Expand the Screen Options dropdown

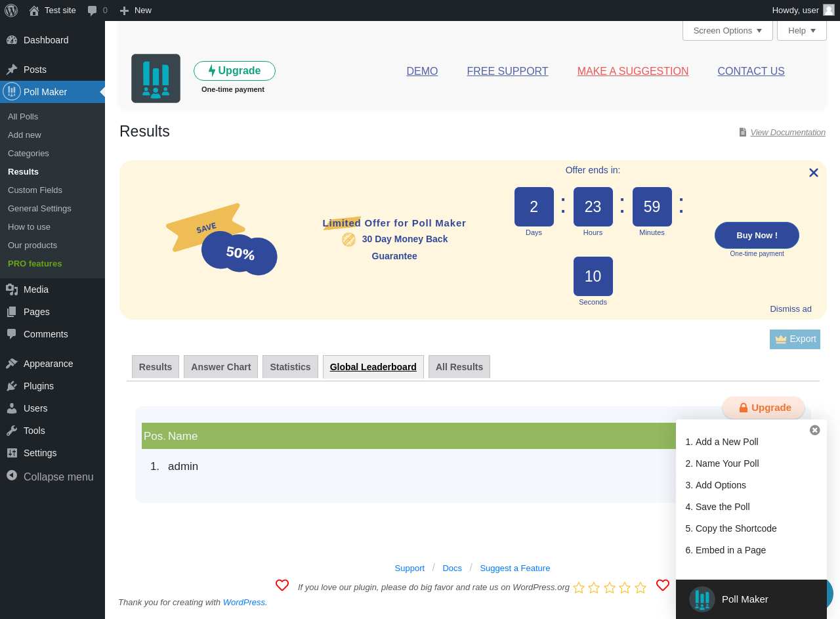click(728, 30)
